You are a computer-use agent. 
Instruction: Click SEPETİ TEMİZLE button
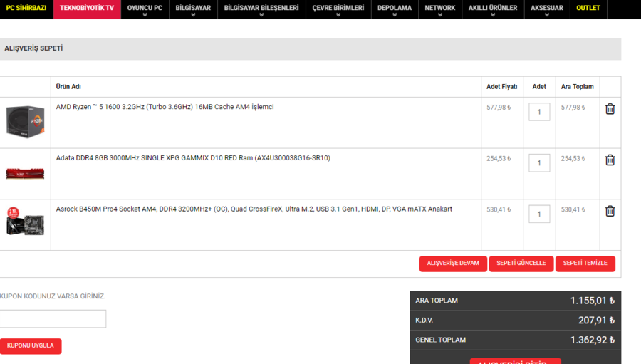585,264
